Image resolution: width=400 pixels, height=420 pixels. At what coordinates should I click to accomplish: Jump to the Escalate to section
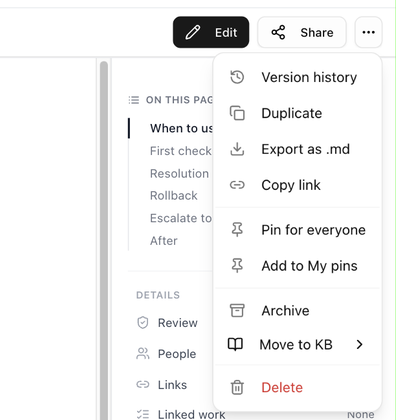coord(181,218)
